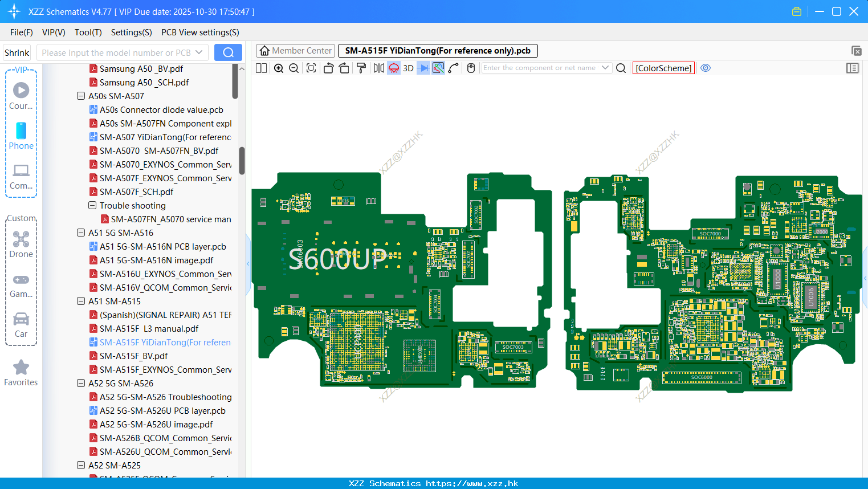Screen dimensions: 868x489
Task: Toggle the resistance value display icon
Action: click(x=394, y=68)
